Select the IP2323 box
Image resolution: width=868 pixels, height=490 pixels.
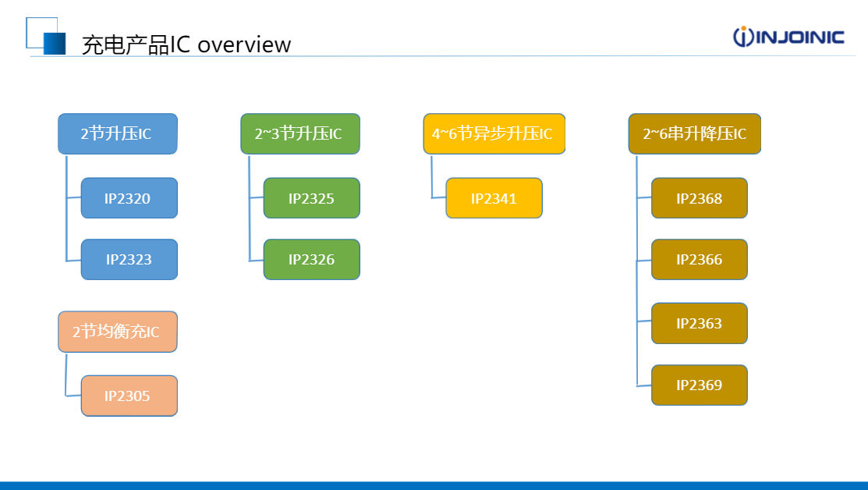[x=129, y=260]
